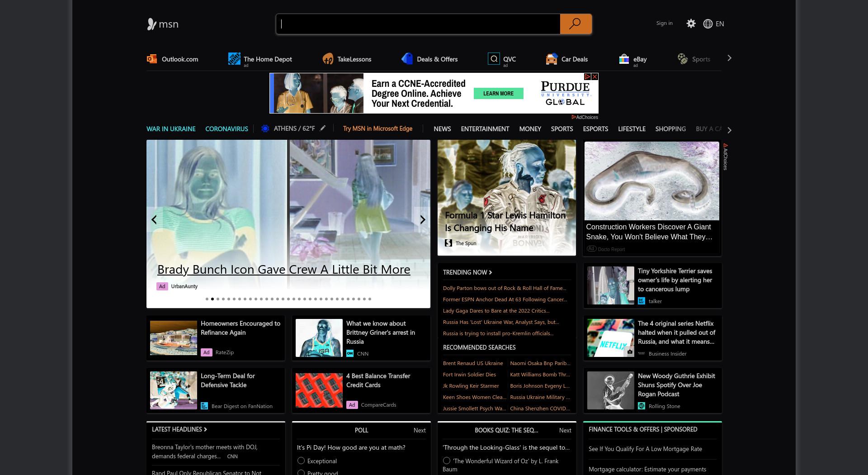The width and height of the screenshot is (868, 475).
Task: Open the Outlook.com icon shortcut
Action: tap(151, 59)
